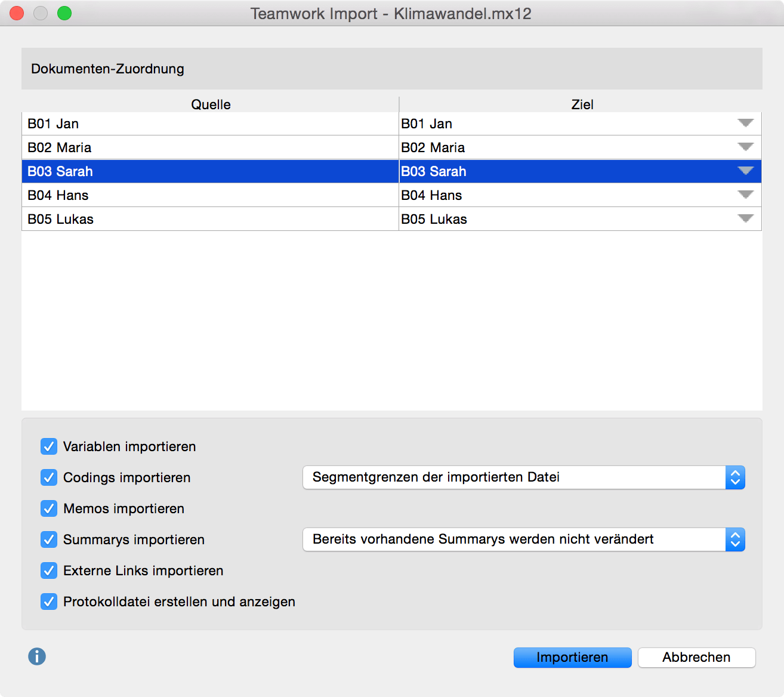Click target cell text B04 Hans
The image size is (784, 697).
(431, 195)
